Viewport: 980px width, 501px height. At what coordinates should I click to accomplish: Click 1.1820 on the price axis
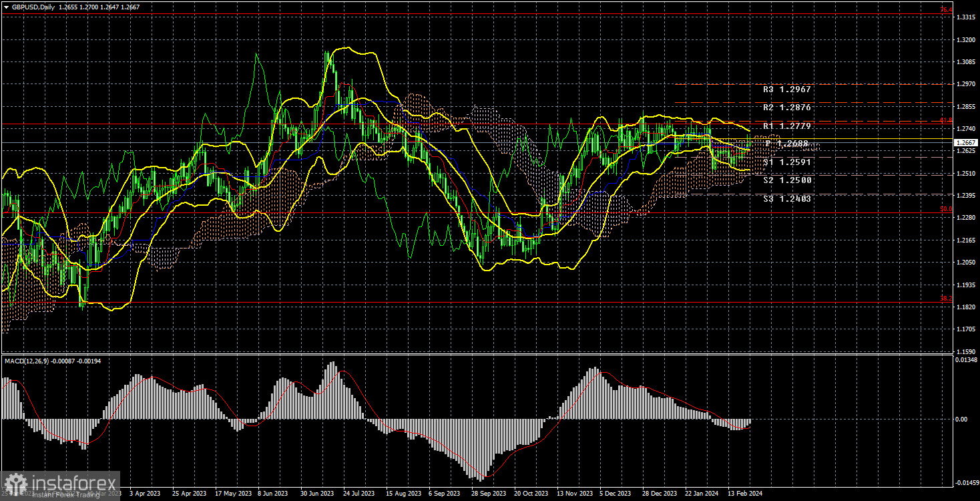[966, 307]
